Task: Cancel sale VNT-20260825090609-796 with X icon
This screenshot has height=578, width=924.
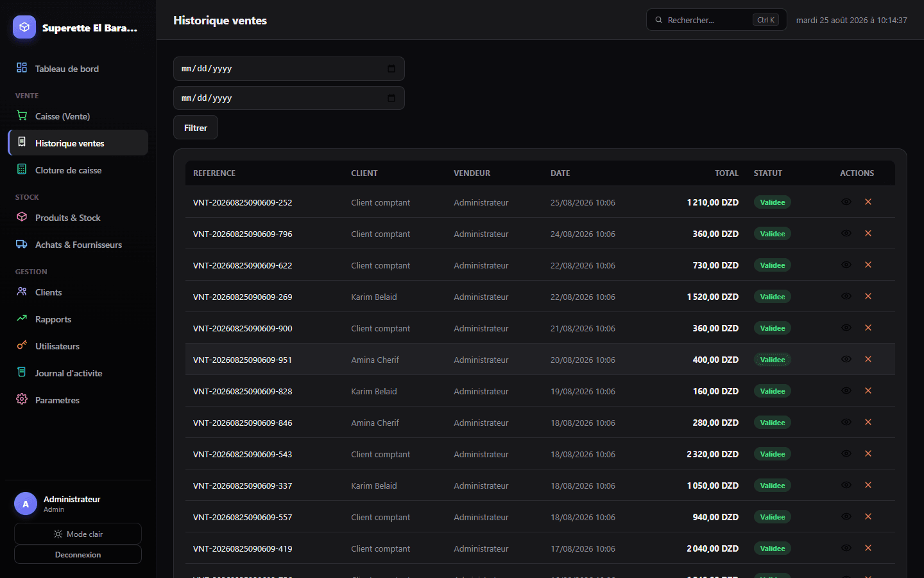Action: [x=868, y=233]
